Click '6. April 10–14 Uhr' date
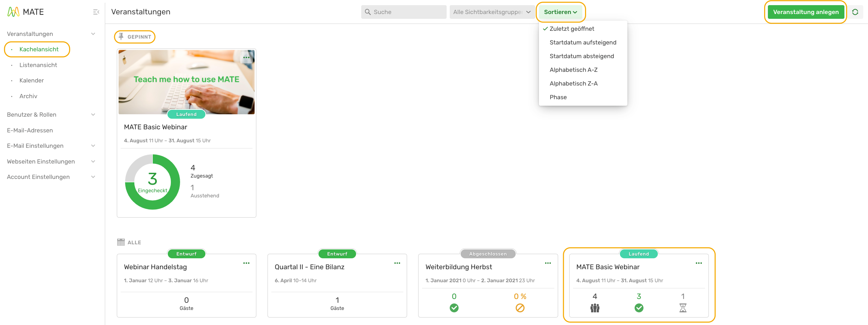 tap(296, 281)
